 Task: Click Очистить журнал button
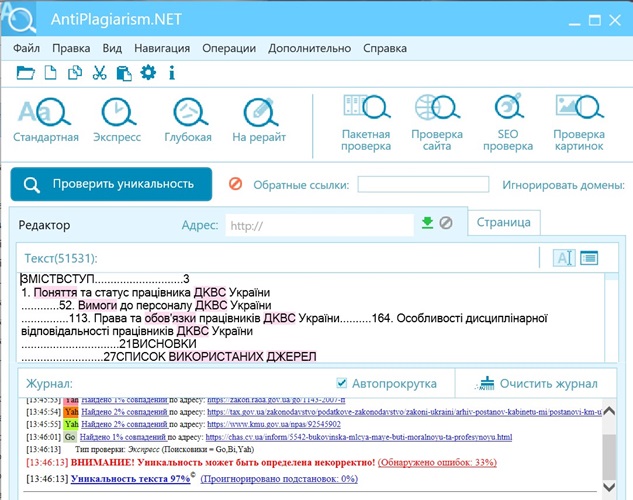[537, 383]
